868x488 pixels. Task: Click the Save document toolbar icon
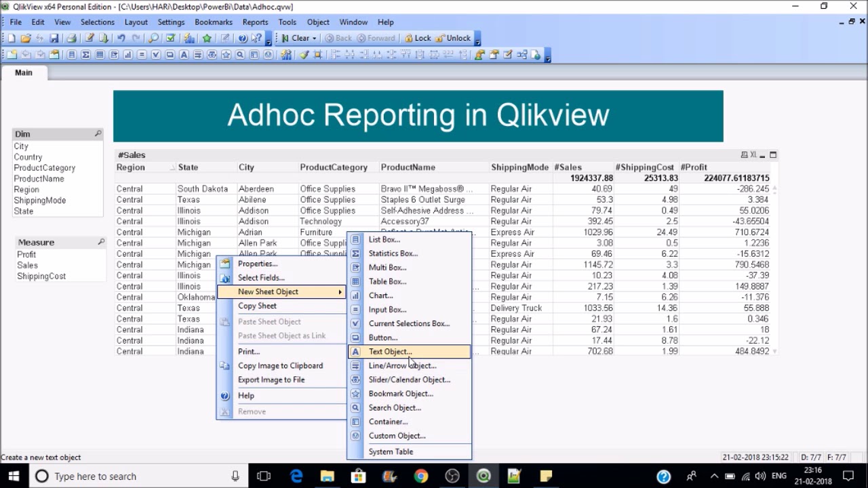click(54, 39)
